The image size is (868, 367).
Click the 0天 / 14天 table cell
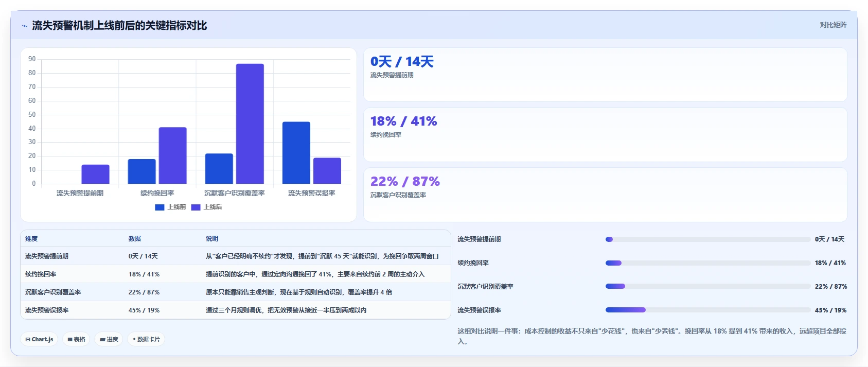[x=143, y=256]
